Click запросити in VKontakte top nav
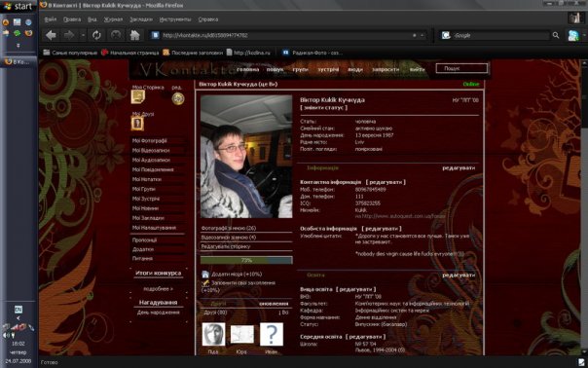Viewport: 588px width, 368px height. click(386, 69)
